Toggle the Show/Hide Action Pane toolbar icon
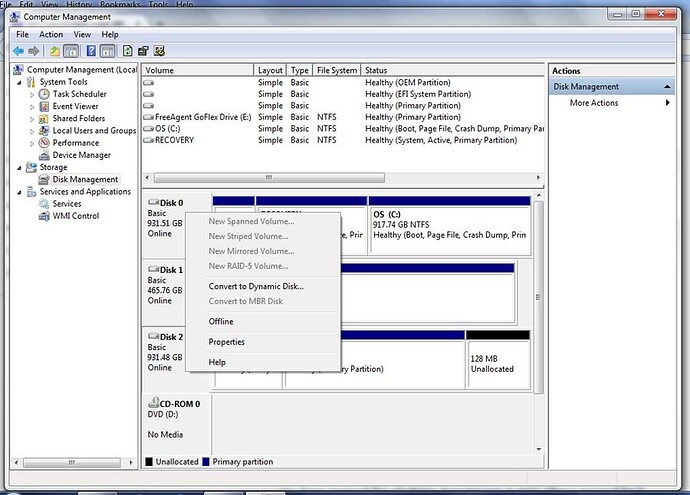Image resolution: width=690 pixels, height=495 pixels. pyautogui.click(x=107, y=51)
